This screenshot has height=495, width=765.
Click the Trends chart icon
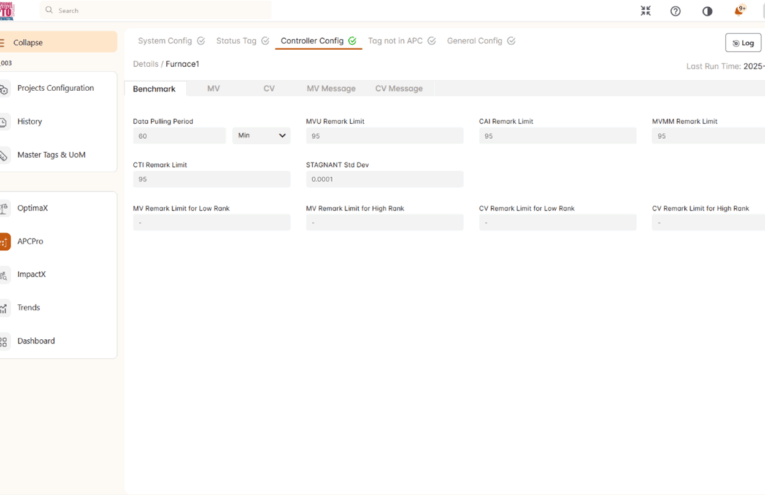tap(4, 308)
